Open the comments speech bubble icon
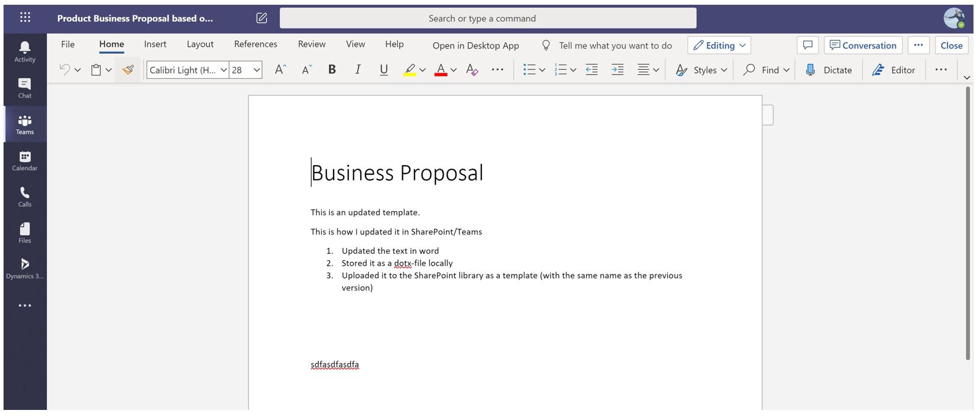Screen dimensions: 980x420 807,46
